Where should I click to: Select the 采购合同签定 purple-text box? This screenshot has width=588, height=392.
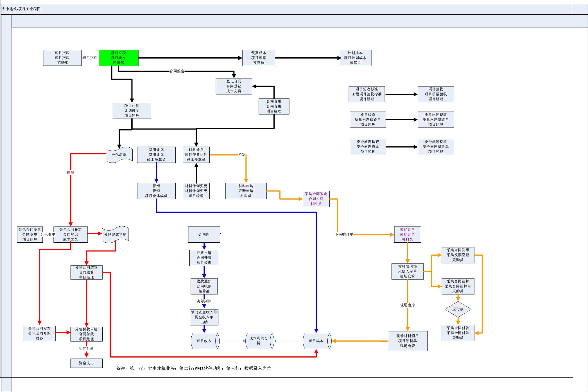(316, 199)
